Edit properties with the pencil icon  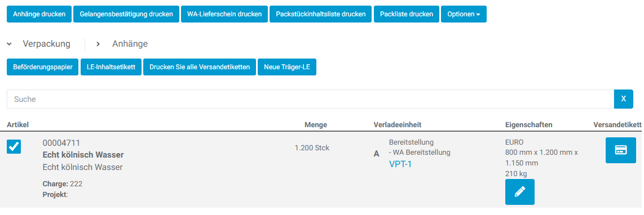click(x=519, y=191)
